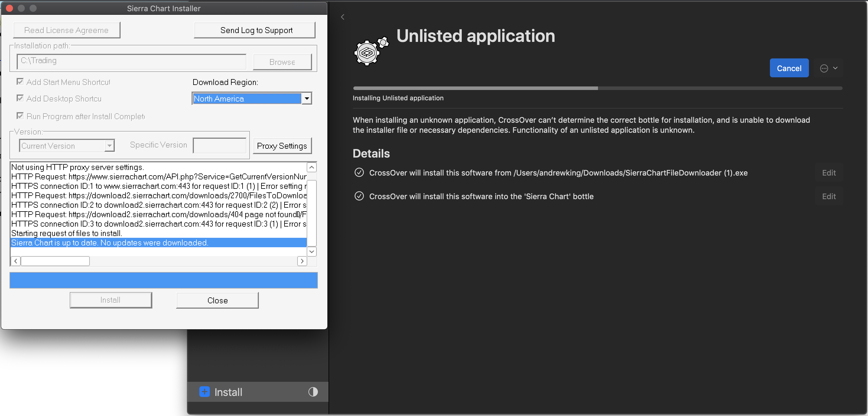Viewport: 868px width, 416px height.
Task: Expand the chevron next to the ellipsis button
Action: tap(835, 68)
